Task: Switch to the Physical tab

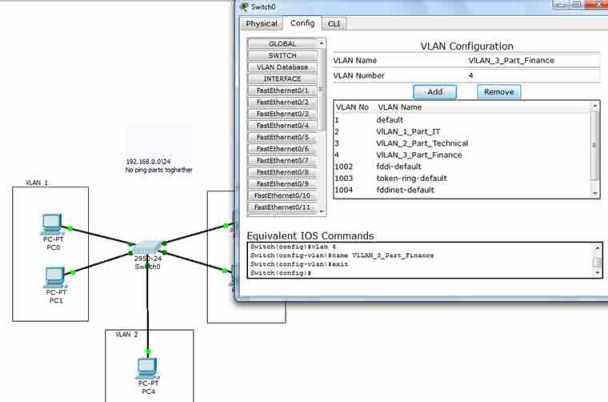Action: coord(261,23)
